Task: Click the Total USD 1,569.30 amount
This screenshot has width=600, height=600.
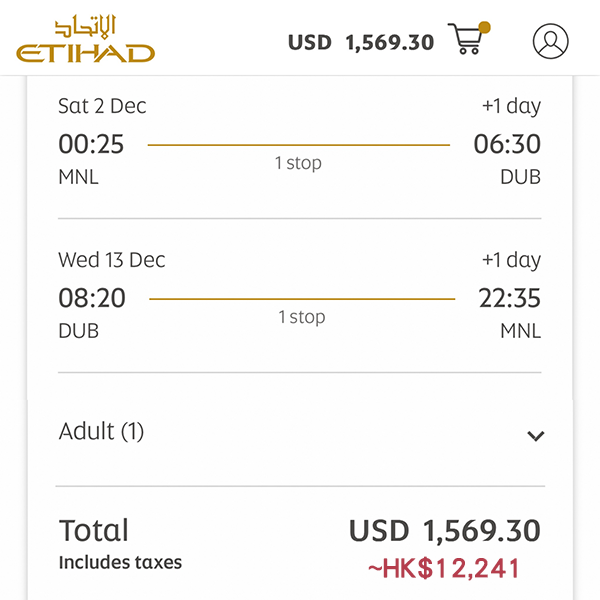Action: coord(444,530)
